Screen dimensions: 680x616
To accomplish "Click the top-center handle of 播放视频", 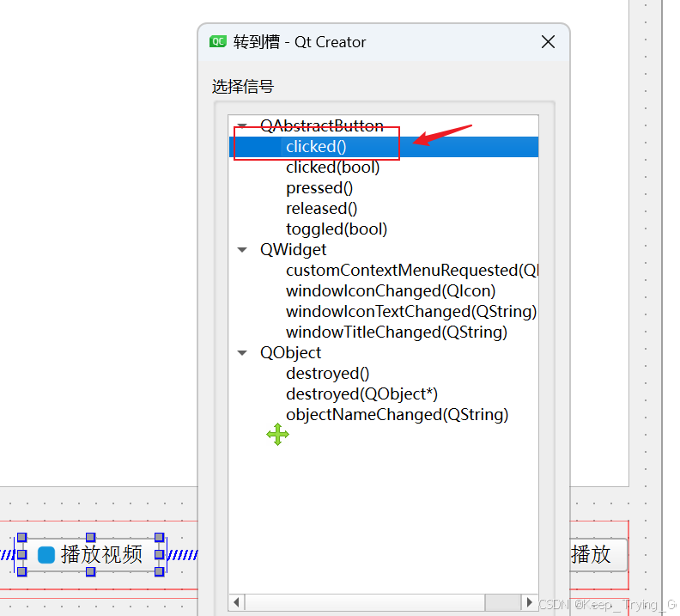I will pos(90,538).
